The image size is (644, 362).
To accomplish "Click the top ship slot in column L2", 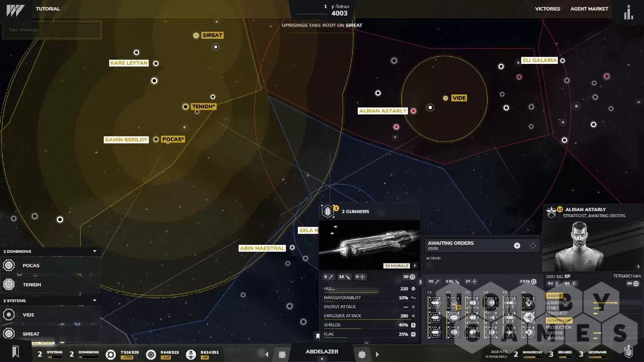I will point(454,303).
